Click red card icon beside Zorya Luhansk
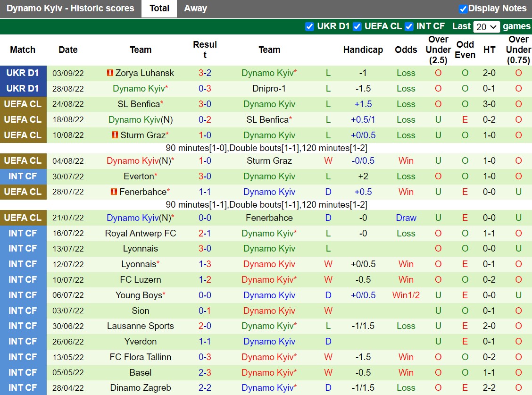 [110, 73]
